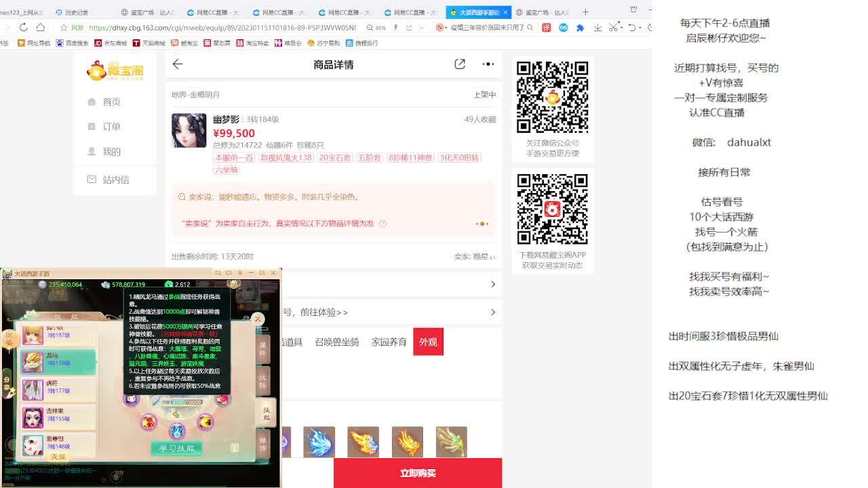Click the browser address bar URL

pos(222,28)
